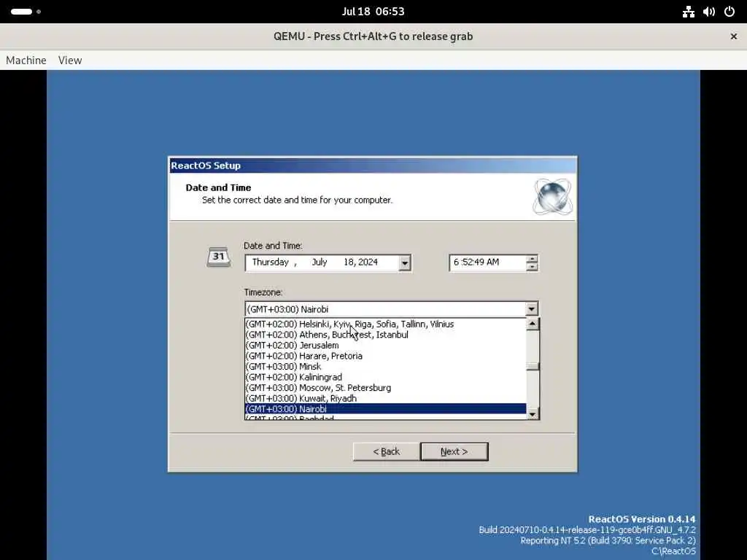Image resolution: width=747 pixels, height=560 pixels.
Task: Select the highlighted Nairobi list entry
Action: click(x=385, y=408)
